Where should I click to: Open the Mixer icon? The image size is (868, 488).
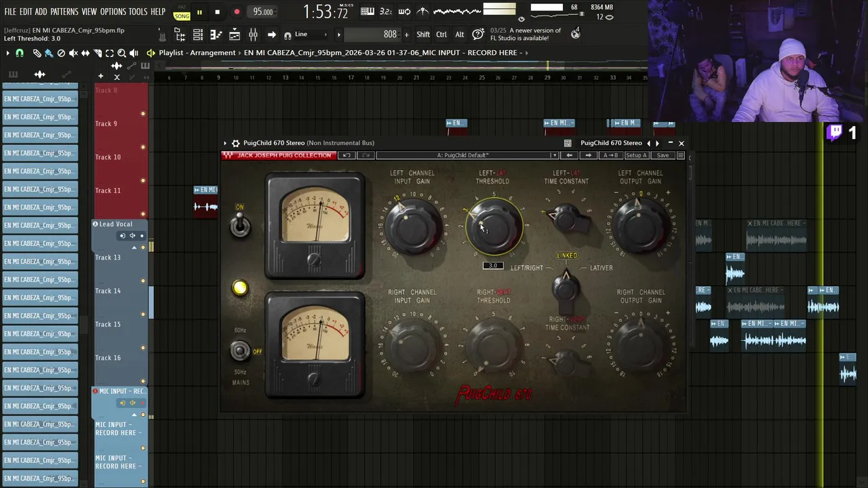253,35
